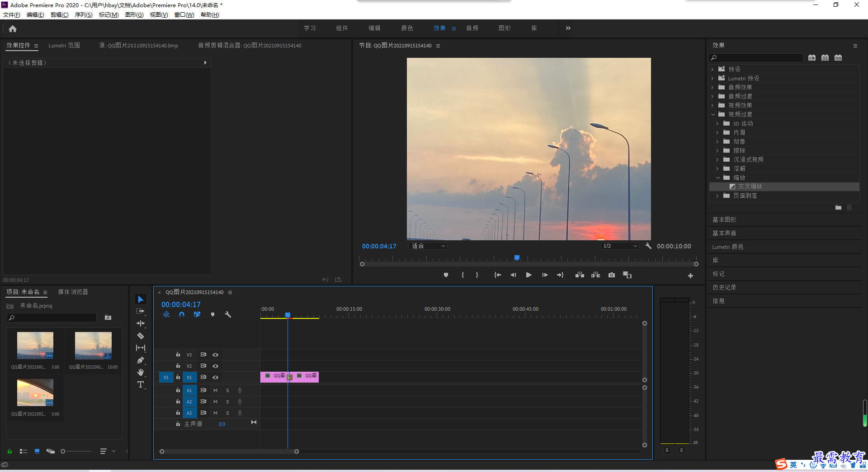Step forward one frame
The image size is (868, 472).
(x=545, y=275)
